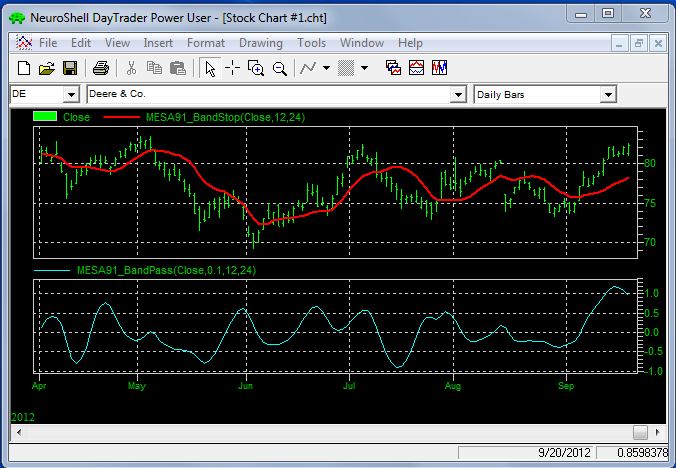Open the File menu
Image resolution: width=676 pixels, height=468 pixels.
[48, 43]
